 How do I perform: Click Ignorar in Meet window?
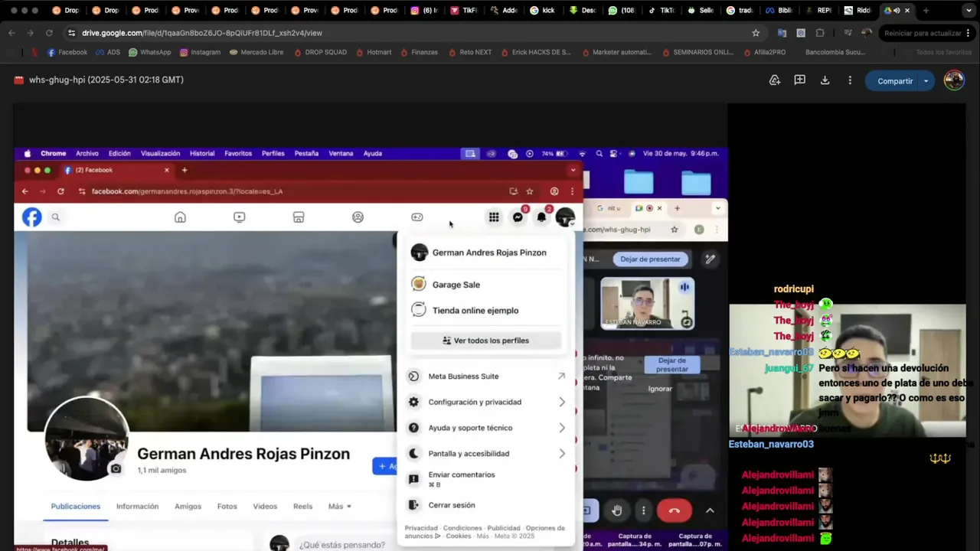point(660,389)
